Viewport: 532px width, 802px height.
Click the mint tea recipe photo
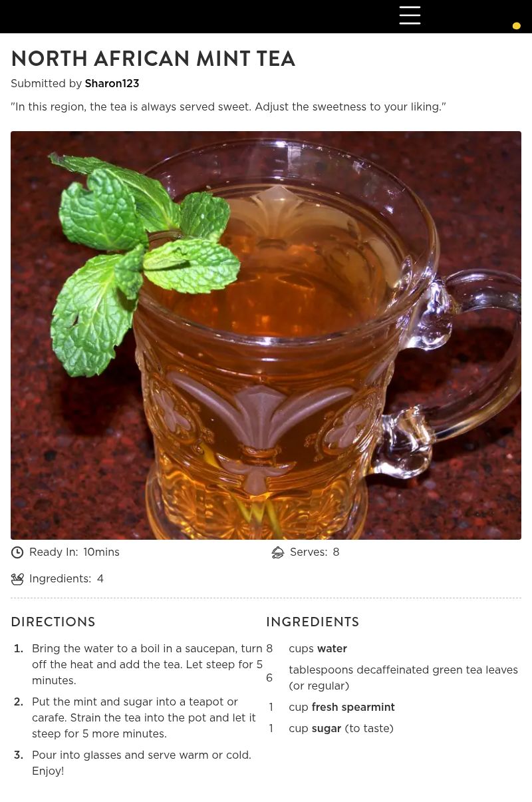(266, 335)
